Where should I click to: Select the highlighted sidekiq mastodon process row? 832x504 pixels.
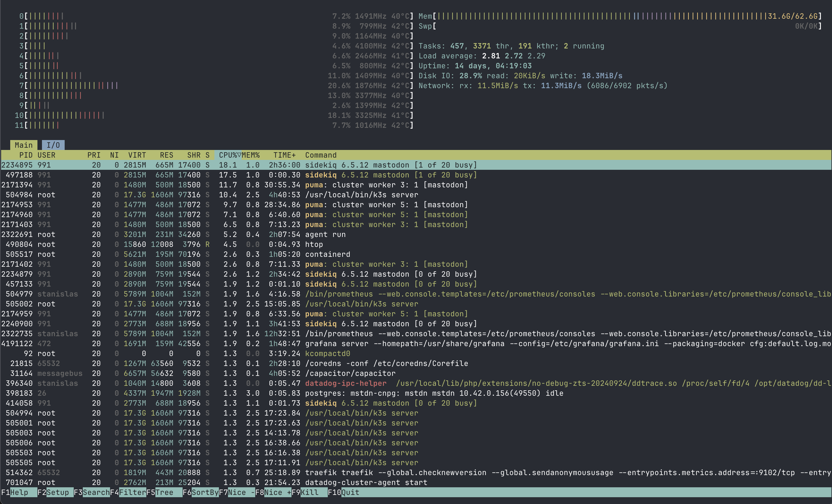[x=236, y=165]
